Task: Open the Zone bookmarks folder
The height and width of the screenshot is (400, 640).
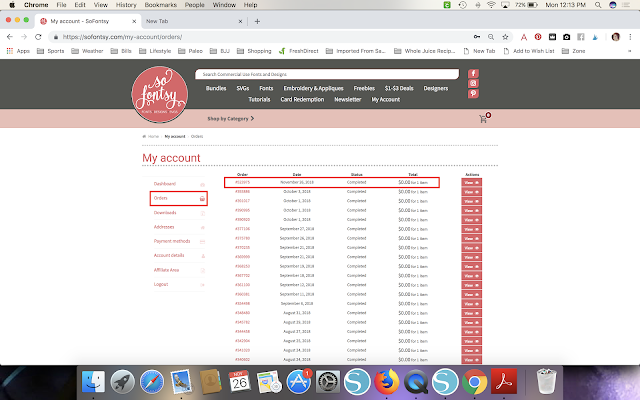Action: click(573, 51)
